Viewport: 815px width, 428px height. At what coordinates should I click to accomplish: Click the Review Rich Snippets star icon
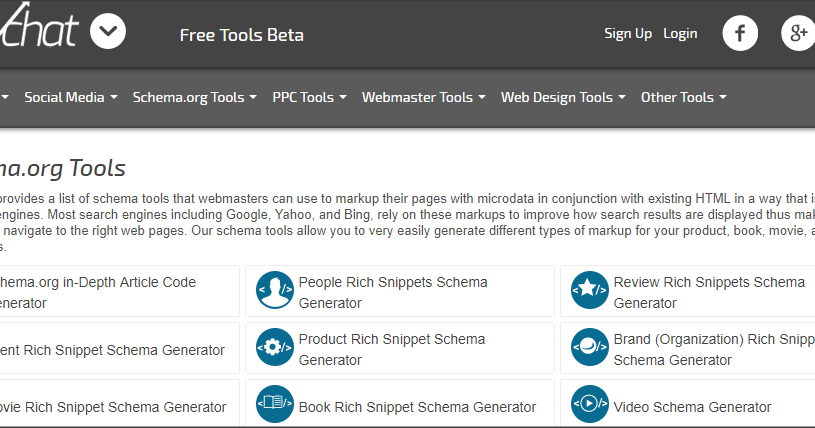[x=589, y=292]
